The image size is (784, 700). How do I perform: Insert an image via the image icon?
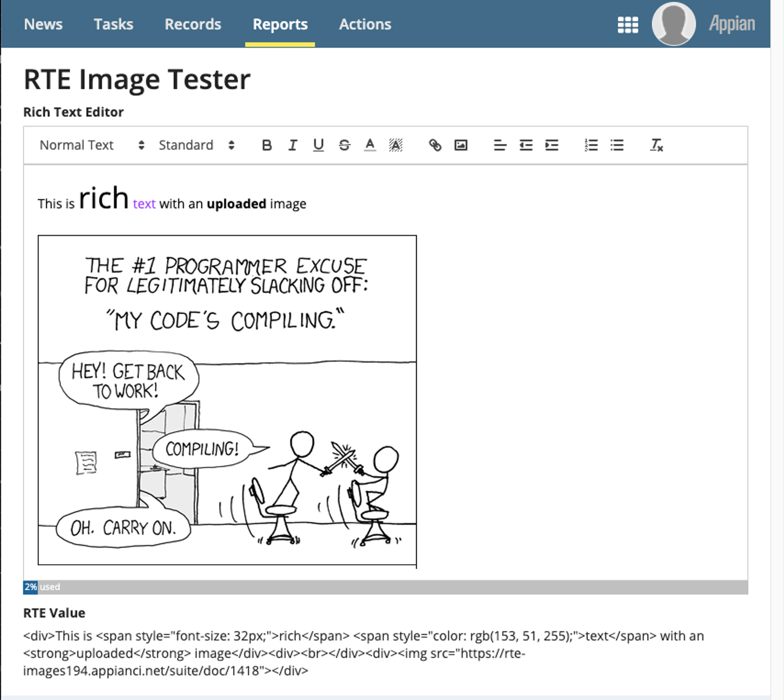461,145
